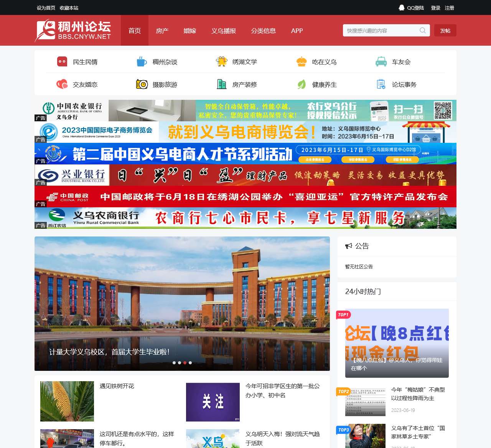The image size is (491, 448).
Task: Open the APP nav tab
Action: click(x=297, y=31)
